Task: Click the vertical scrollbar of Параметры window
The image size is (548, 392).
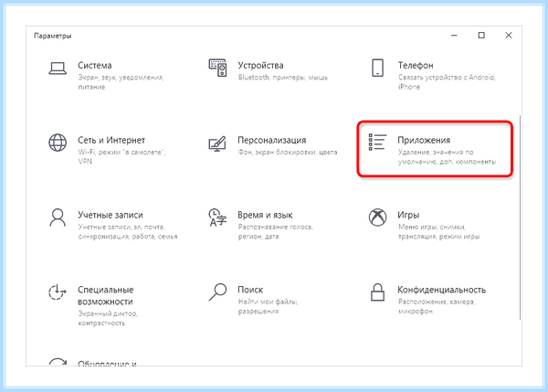Action: (x=520, y=217)
